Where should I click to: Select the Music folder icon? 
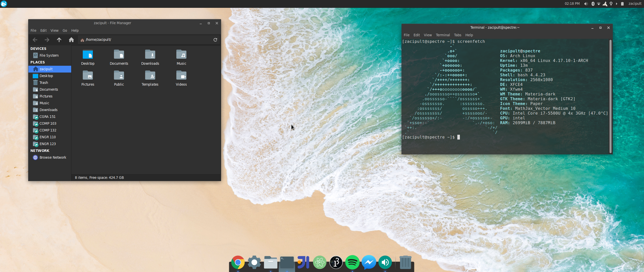[181, 57]
